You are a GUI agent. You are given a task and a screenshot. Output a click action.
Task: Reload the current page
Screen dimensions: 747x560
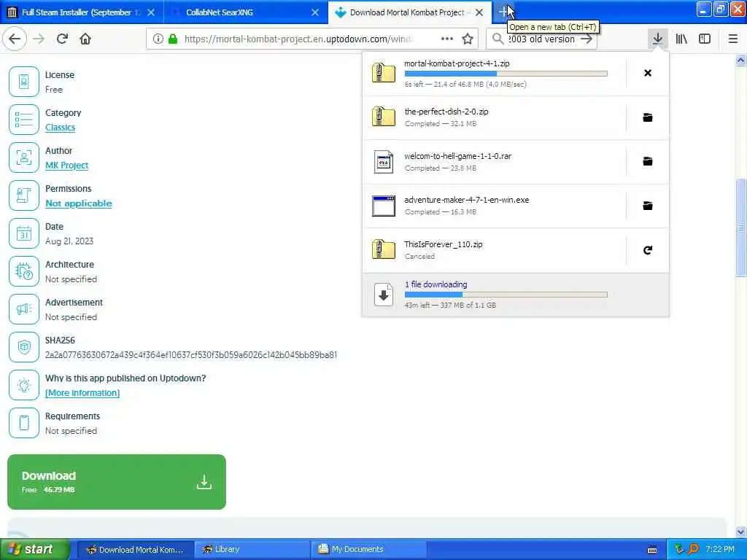(x=63, y=39)
